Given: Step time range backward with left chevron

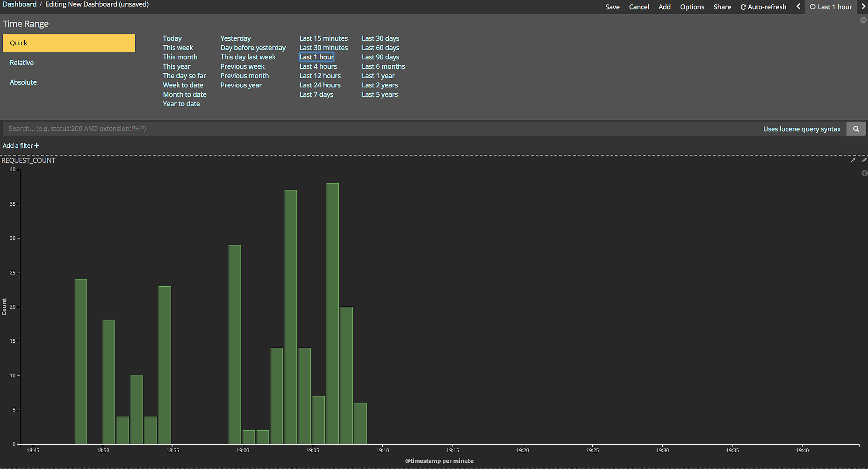Looking at the screenshot, I should [798, 7].
